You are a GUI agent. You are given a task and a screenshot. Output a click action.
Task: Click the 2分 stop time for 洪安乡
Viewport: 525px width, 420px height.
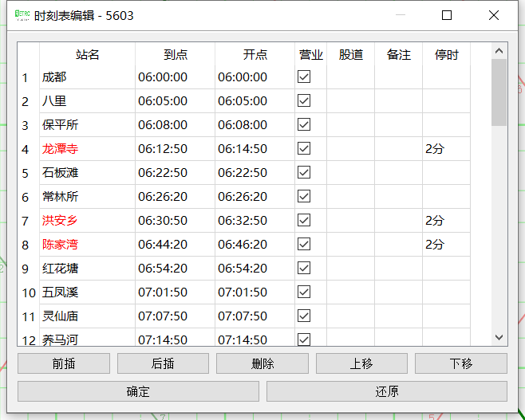[x=435, y=221]
